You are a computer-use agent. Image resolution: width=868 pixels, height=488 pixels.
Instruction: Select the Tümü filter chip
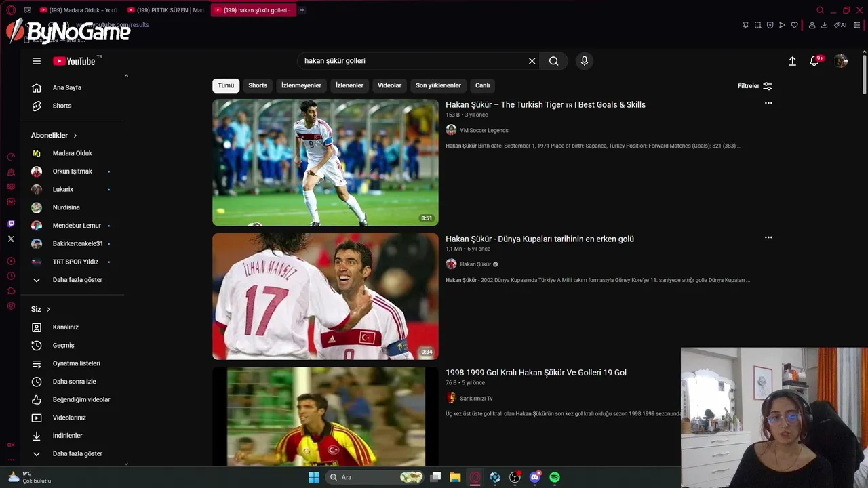coord(226,85)
